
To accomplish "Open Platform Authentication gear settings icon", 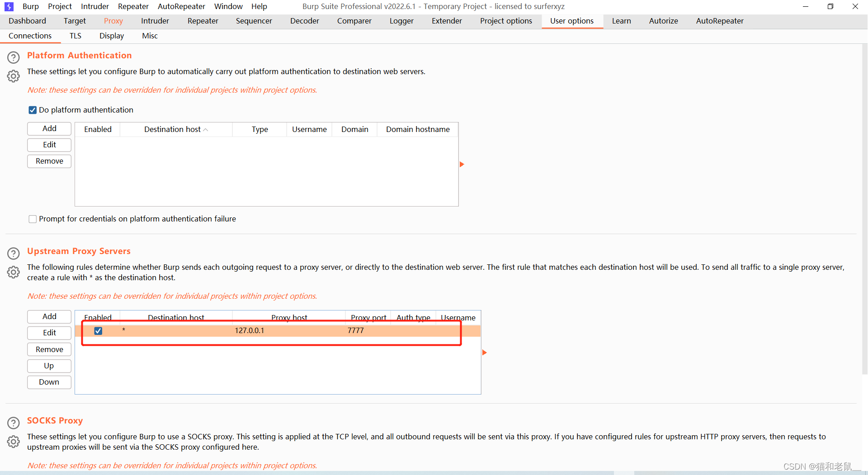I will pos(14,76).
